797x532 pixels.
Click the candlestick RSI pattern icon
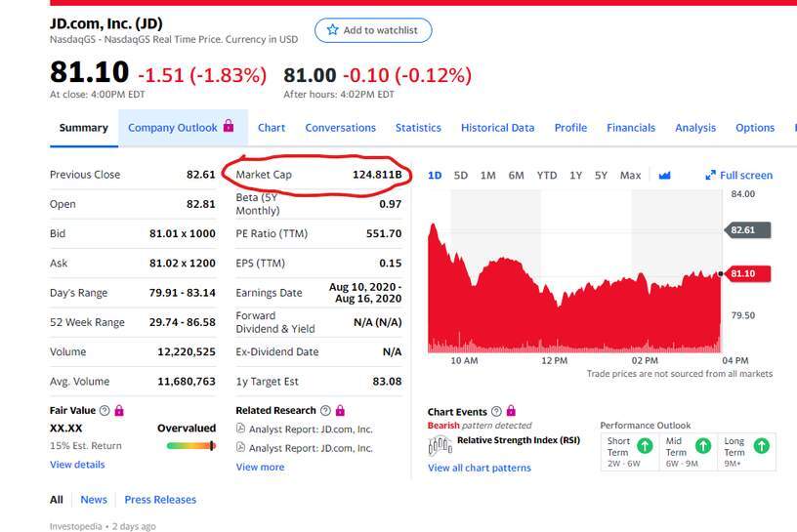coord(440,446)
